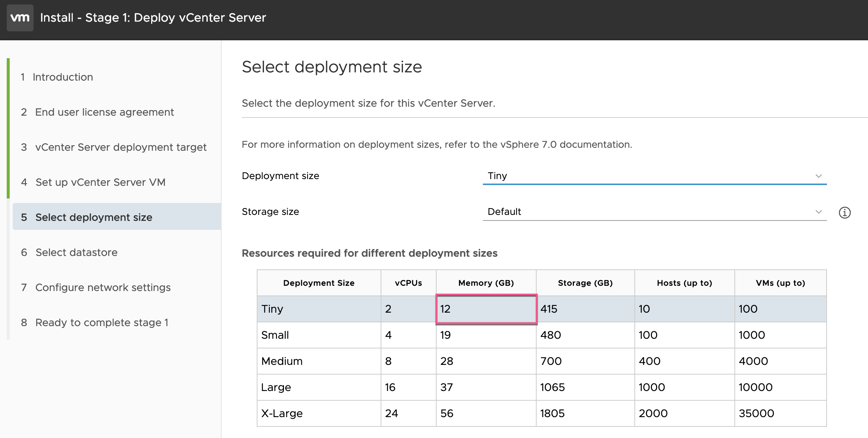The image size is (868, 438).
Task: Open step 7 Configure network settings
Action: tap(96, 287)
